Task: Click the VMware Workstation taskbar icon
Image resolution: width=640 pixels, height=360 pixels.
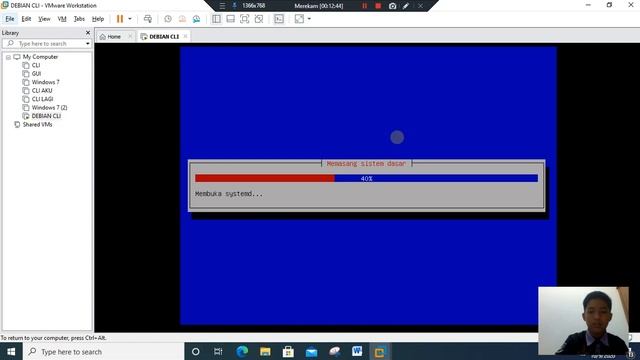Action: pos(380,351)
